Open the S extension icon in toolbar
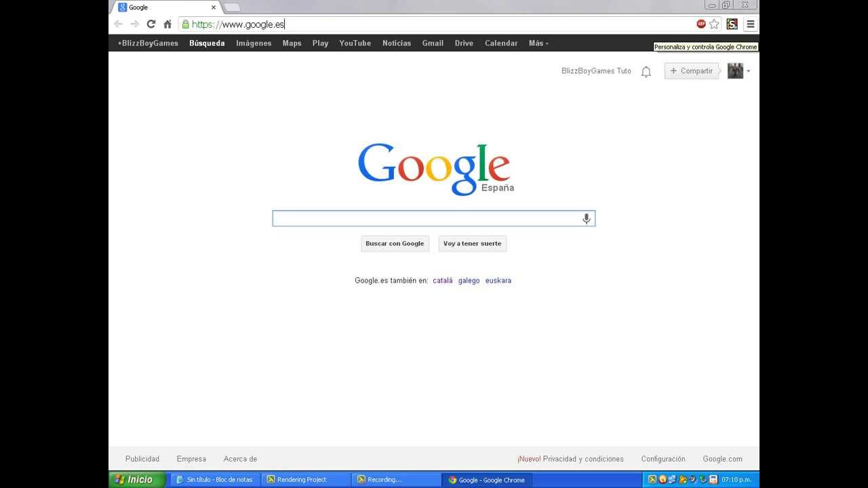The image size is (868, 488). point(732,24)
